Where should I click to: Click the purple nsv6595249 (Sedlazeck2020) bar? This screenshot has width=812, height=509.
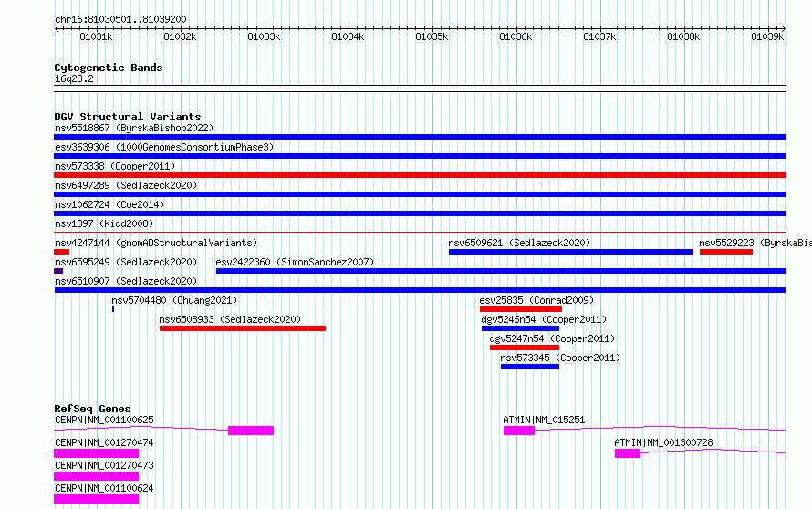pos(58,271)
